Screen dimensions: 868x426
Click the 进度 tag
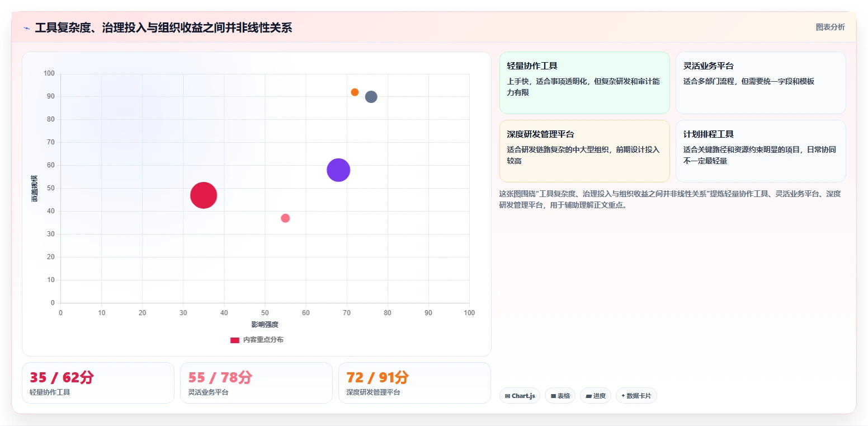coord(596,396)
